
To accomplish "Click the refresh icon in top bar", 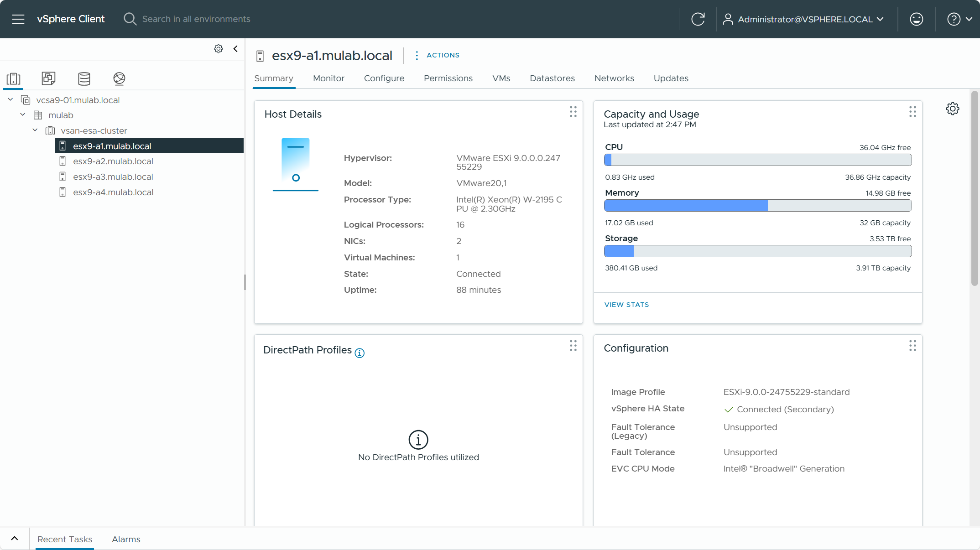I will 698,19.
